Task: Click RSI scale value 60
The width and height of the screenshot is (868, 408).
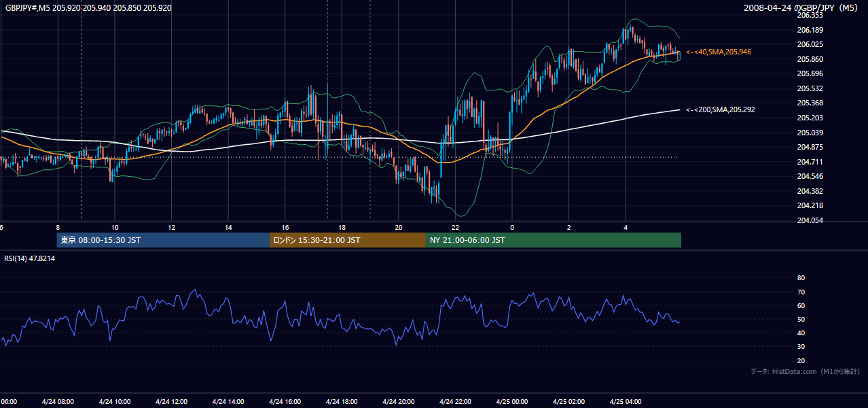Action: coord(801,305)
